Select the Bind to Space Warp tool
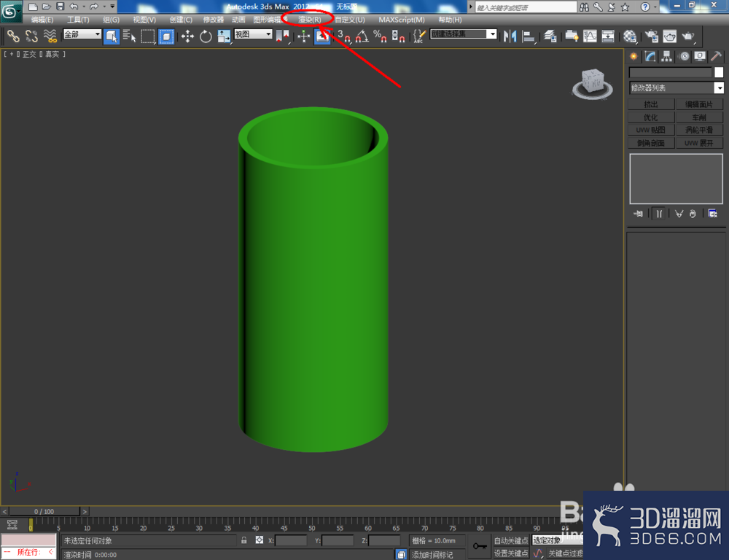Image resolution: width=729 pixels, height=560 pixels. pos(50,36)
